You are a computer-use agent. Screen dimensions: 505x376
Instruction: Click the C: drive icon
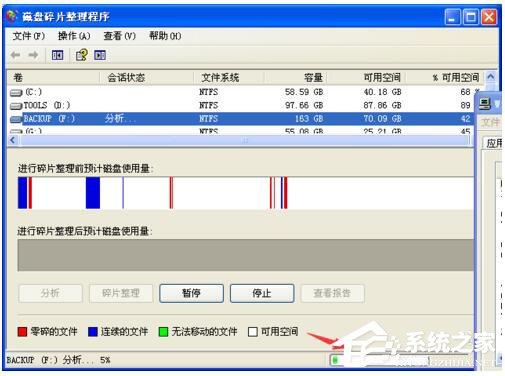pos(16,92)
